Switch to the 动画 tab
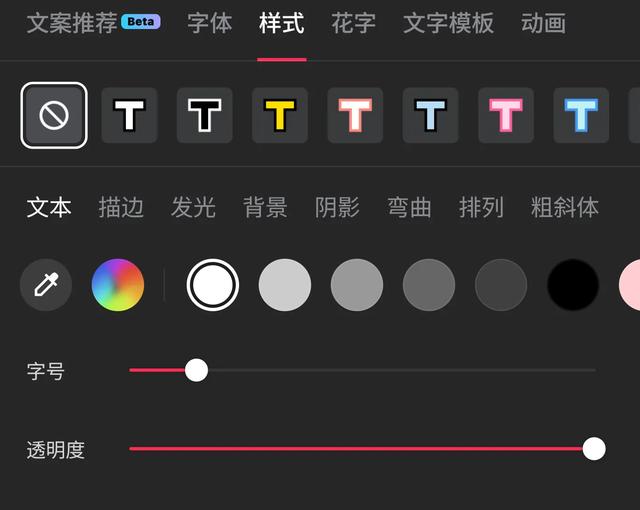 click(x=543, y=23)
